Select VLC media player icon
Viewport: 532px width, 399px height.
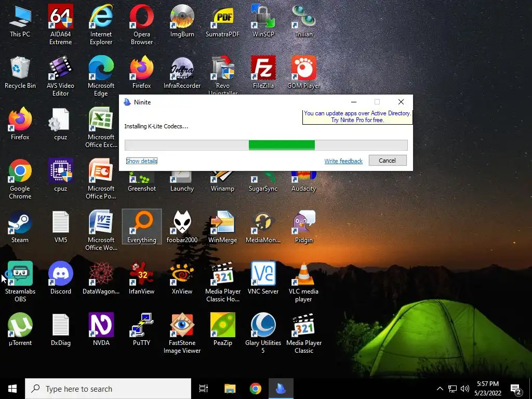tap(303, 282)
